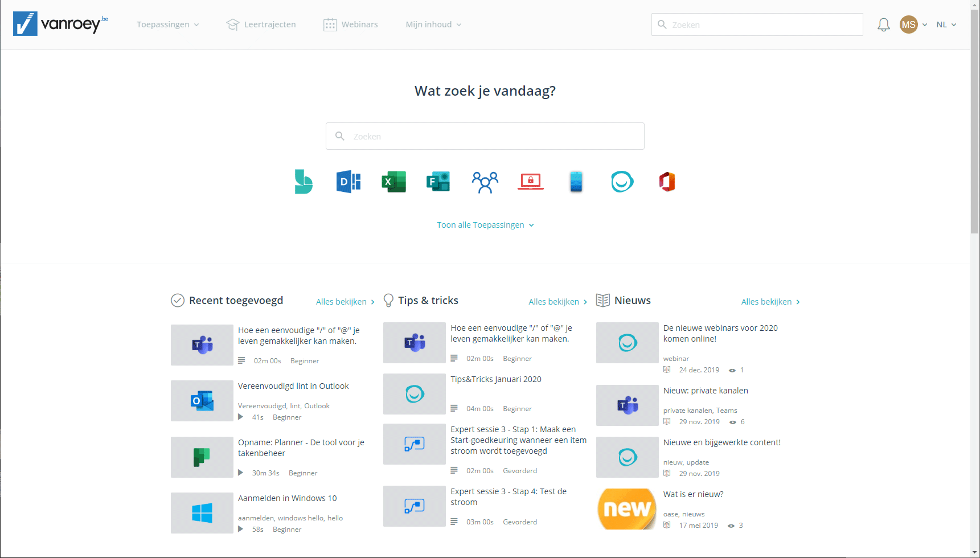
Task: Open MS user avatar menu
Action: click(x=913, y=24)
